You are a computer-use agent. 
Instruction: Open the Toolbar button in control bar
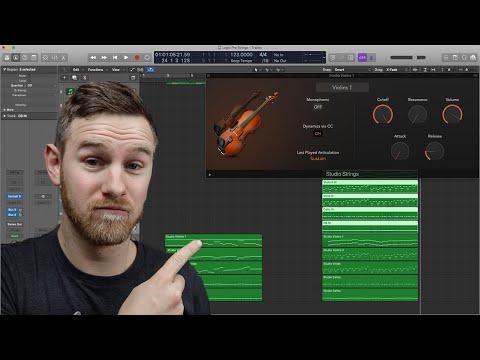click(x=34, y=58)
